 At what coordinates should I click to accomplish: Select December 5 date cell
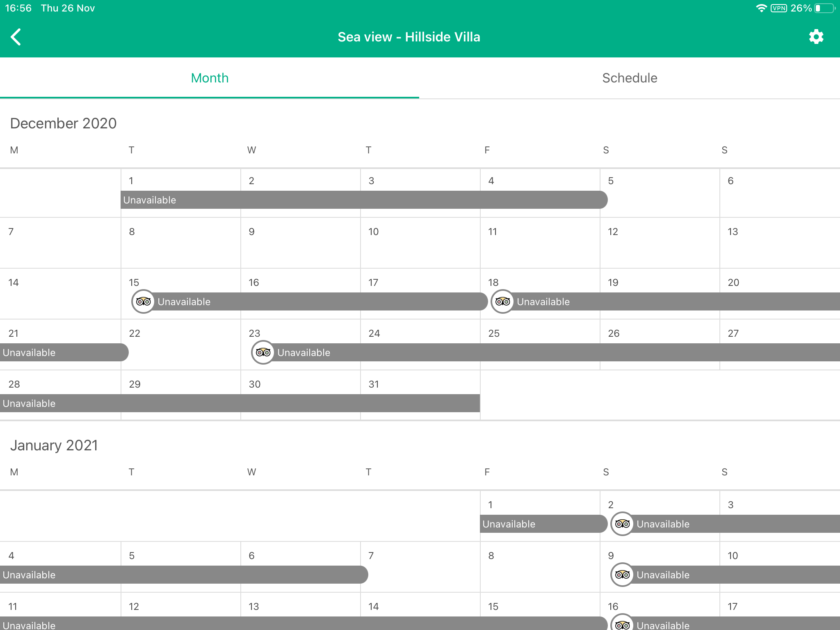click(x=660, y=193)
